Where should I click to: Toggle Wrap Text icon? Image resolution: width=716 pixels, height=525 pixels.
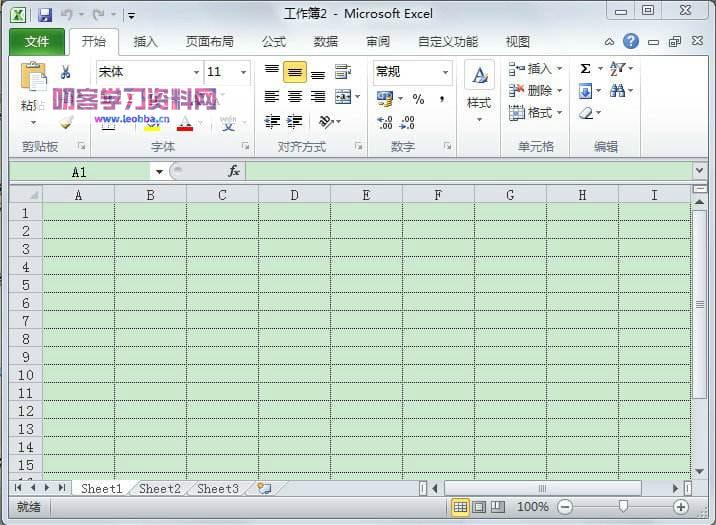[342, 72]
